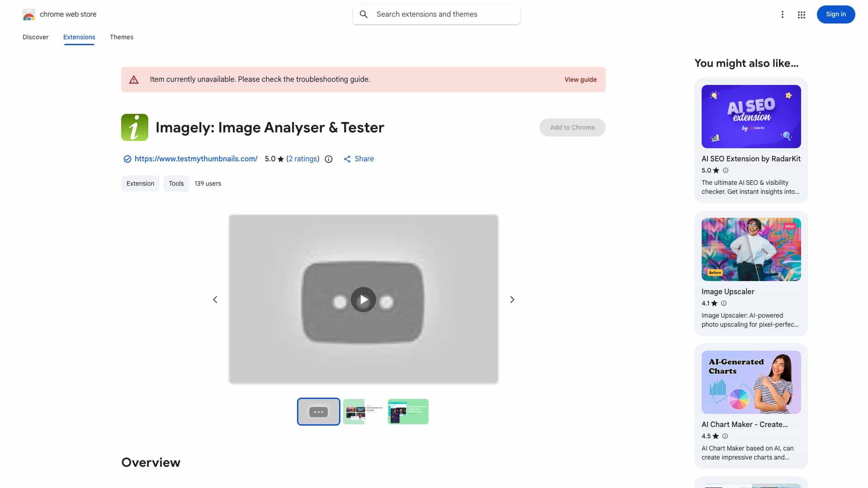
Task: Open the View guide link
Action: pyautogui.click(x=580, y=80)
